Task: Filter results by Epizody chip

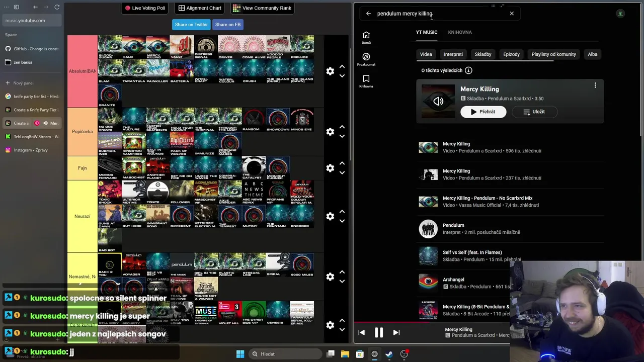Action: (511, 54)
